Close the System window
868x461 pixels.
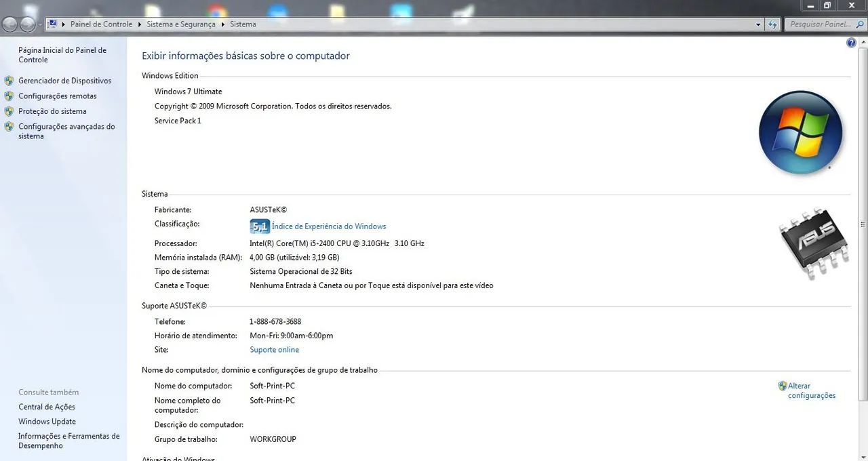(852, 5)
